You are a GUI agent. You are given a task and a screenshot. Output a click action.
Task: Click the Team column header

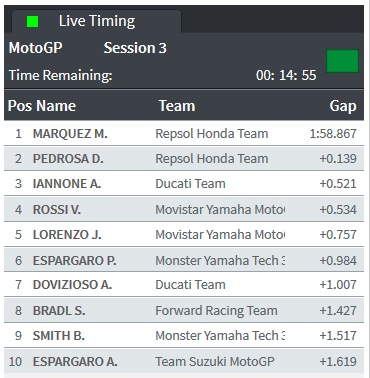point(177,106)
